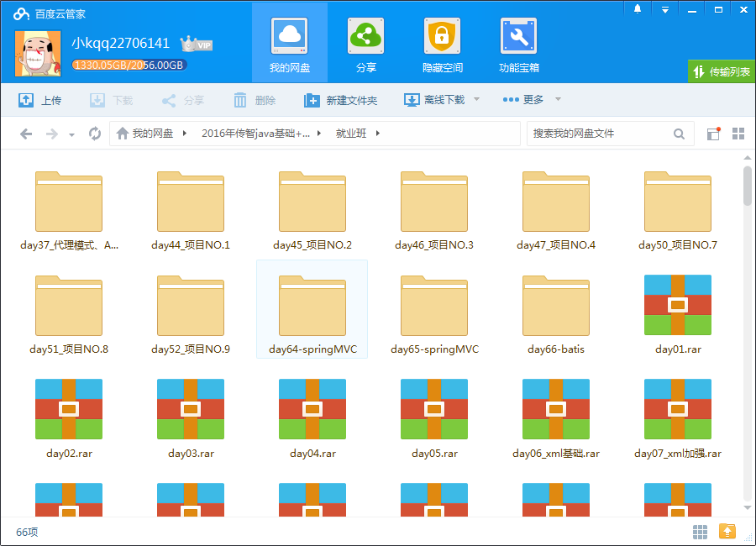Open the day64-springMVC folder
The width and height of the screenshot is (756, 546).
point(312,308)
